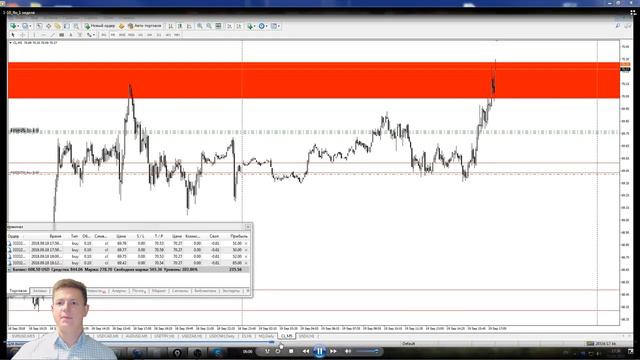Toggle the Авто-торговля button
The height and width of the screenshot is (360, 640).
(x=144, y=26)
